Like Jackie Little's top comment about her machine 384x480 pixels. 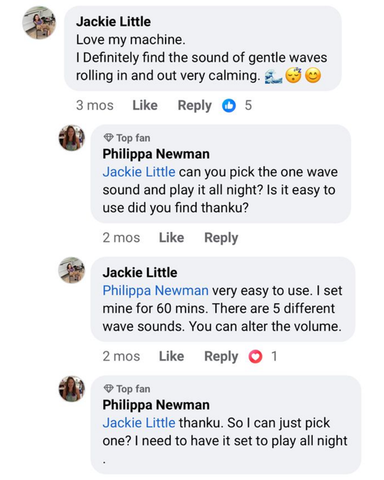(145, 105)
